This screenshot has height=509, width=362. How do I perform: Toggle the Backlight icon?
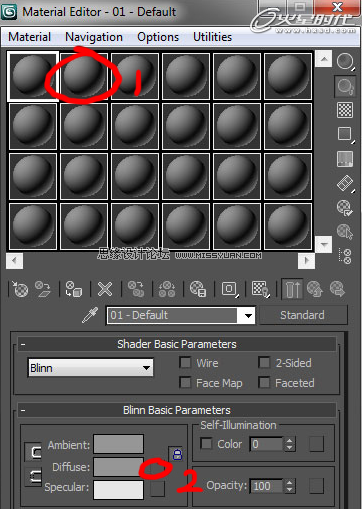[x=345, y=86]
